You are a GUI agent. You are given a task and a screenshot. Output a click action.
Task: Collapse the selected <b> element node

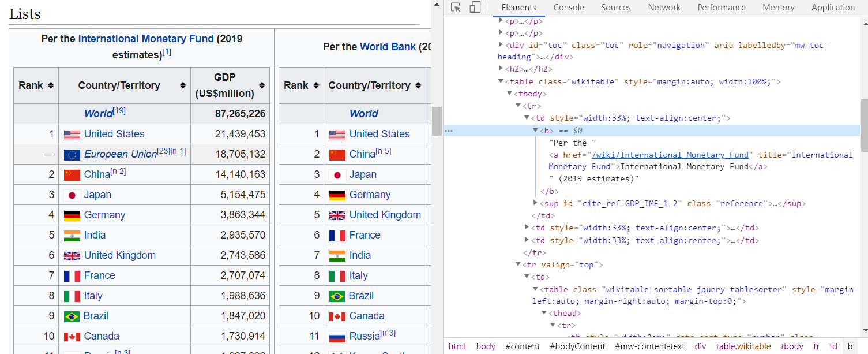535,131
